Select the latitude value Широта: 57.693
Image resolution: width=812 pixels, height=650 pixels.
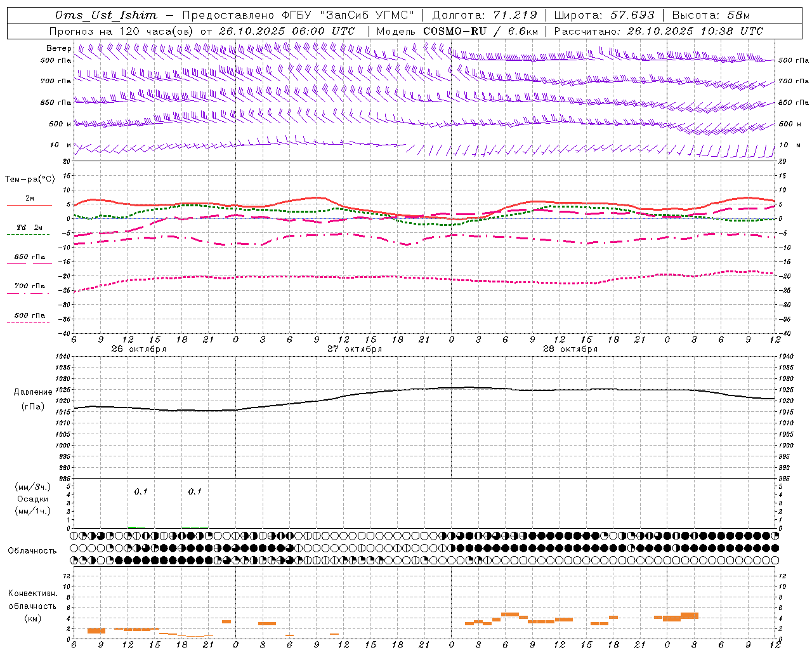pos(604,15)
